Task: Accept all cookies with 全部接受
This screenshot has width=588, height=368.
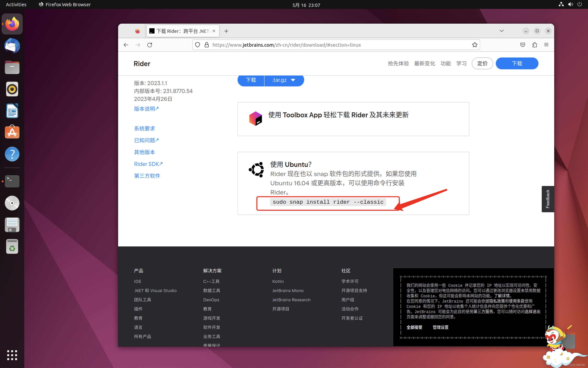Action: point(414,327)
